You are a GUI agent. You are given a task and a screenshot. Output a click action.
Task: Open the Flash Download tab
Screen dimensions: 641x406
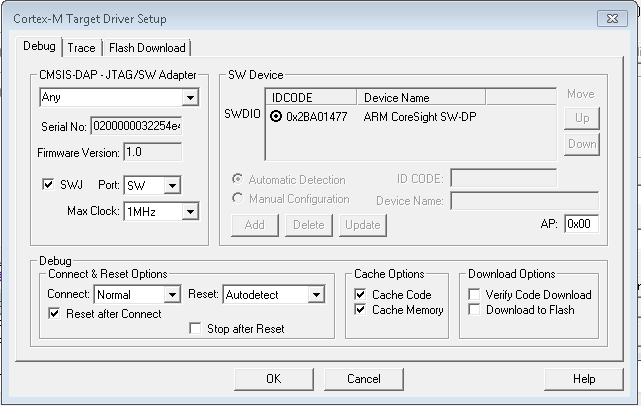(x=147, y=48)
